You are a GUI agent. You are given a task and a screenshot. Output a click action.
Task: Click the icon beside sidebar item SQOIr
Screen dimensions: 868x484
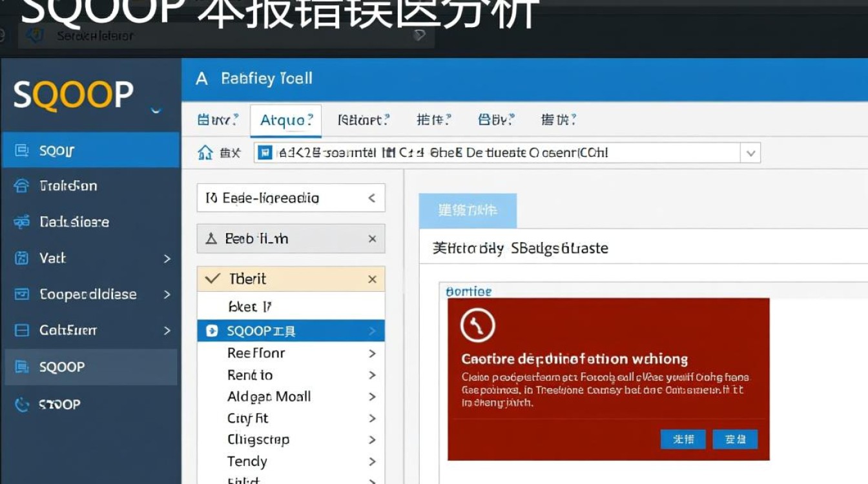(x=21, y=150)
